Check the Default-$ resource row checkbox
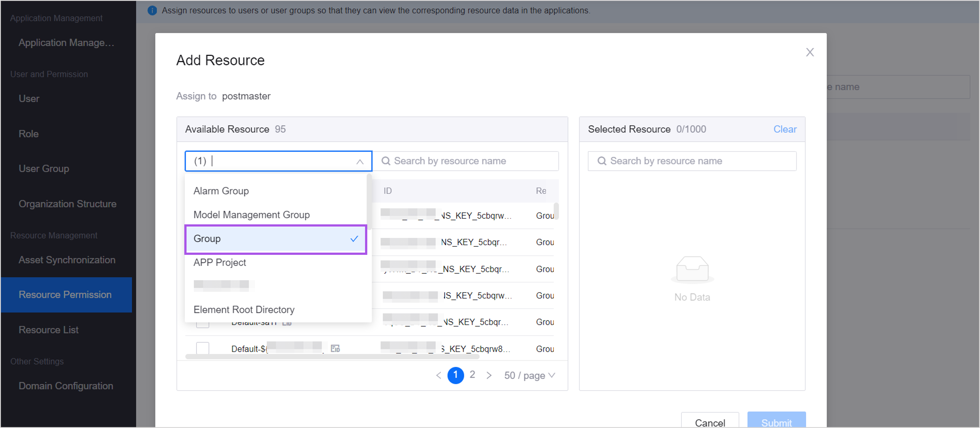This screenshot has width=980, height=428. 202,348
